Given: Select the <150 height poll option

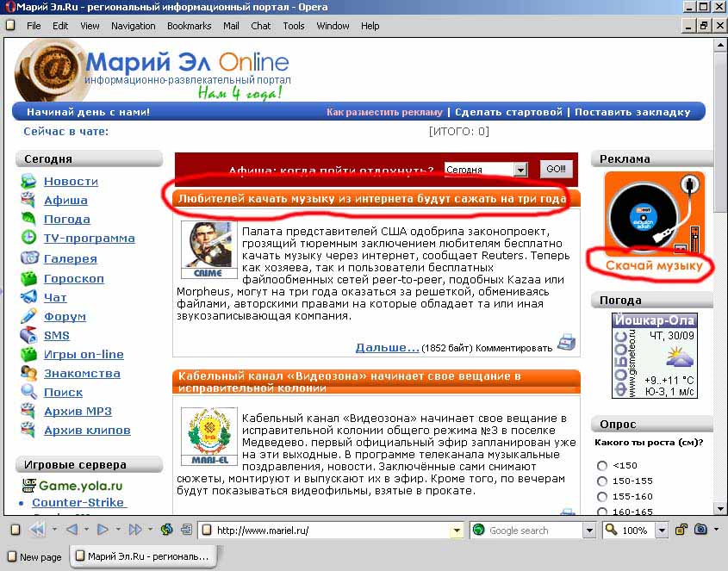Looking at the screenshot, I should point(602,466).
